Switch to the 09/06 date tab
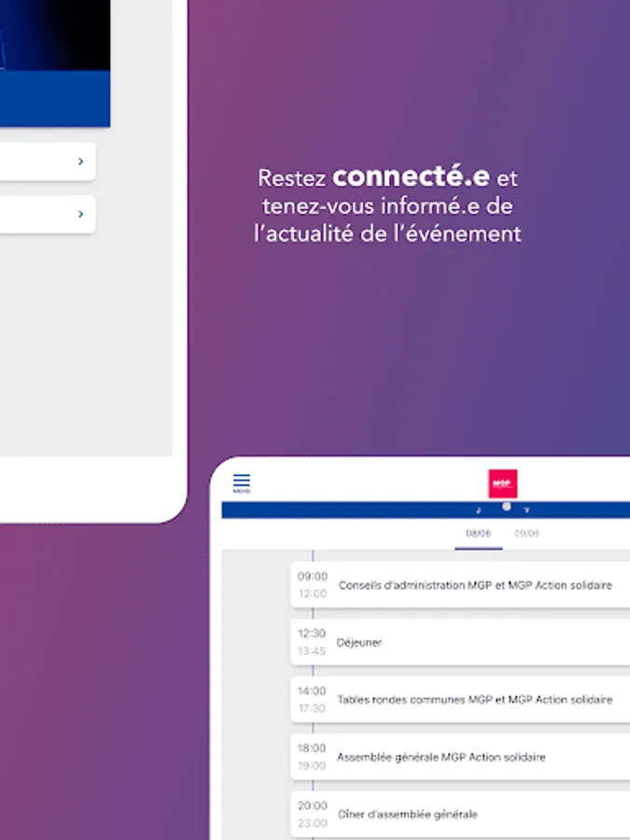The width and height of the screenshot is (630, 840). coord(526,534)
